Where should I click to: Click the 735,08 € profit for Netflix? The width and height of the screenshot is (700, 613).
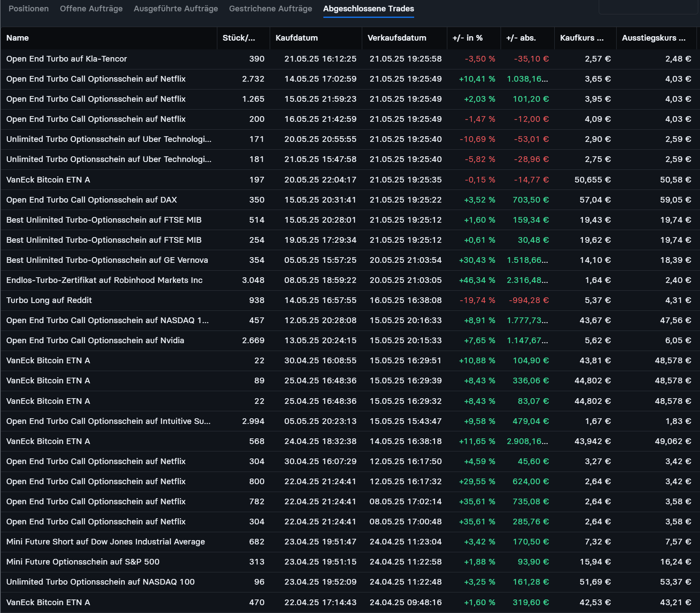[531, 501]
